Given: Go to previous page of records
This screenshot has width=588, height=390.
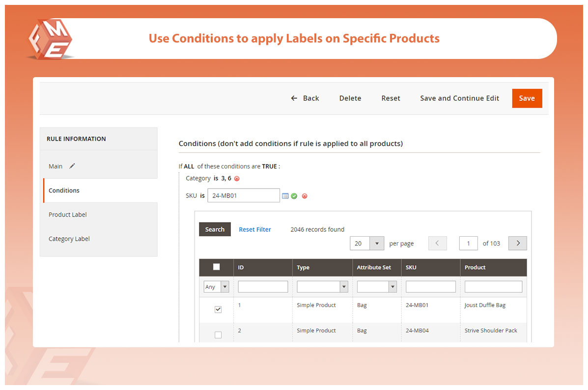Looking at the screenshot, I should point(437,243).
